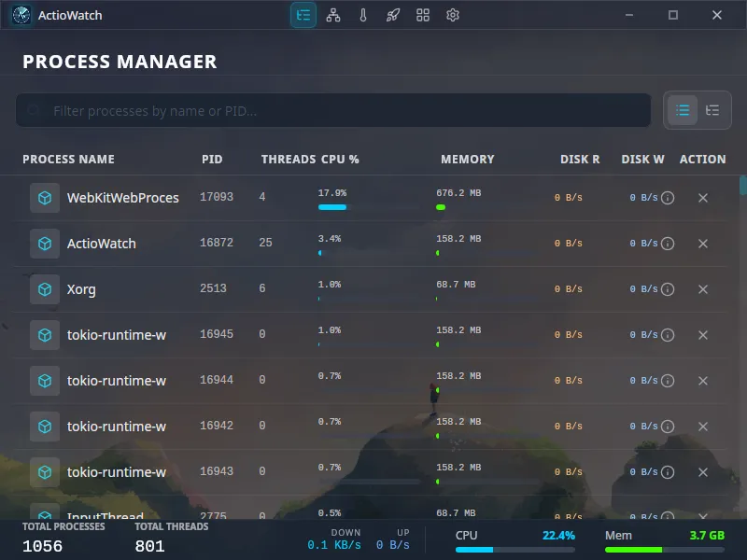Image resolution: width=747 pixels, height=560 pixels.
Task: Sort the list by MEMORY column
Action: (x=467, y=159)
